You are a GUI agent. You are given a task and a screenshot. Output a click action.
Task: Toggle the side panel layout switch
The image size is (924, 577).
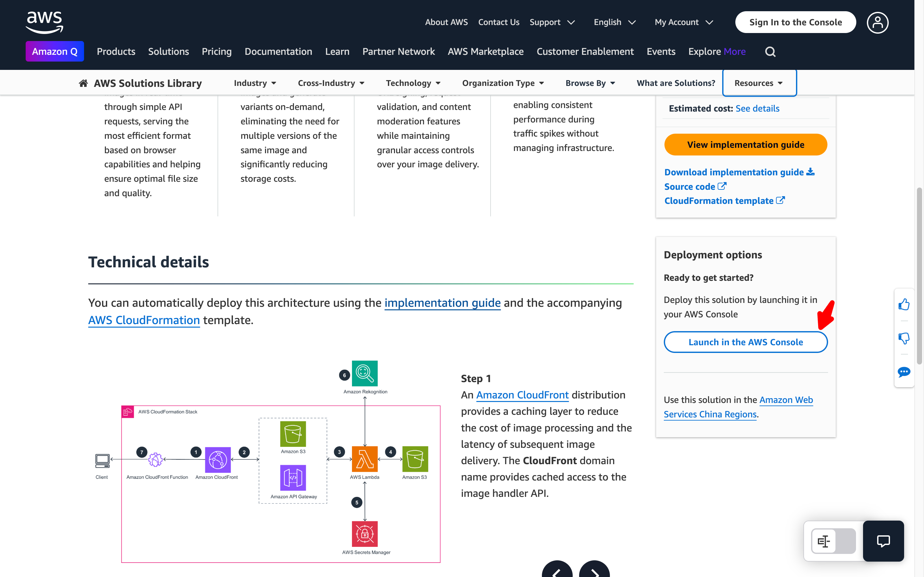833,541
